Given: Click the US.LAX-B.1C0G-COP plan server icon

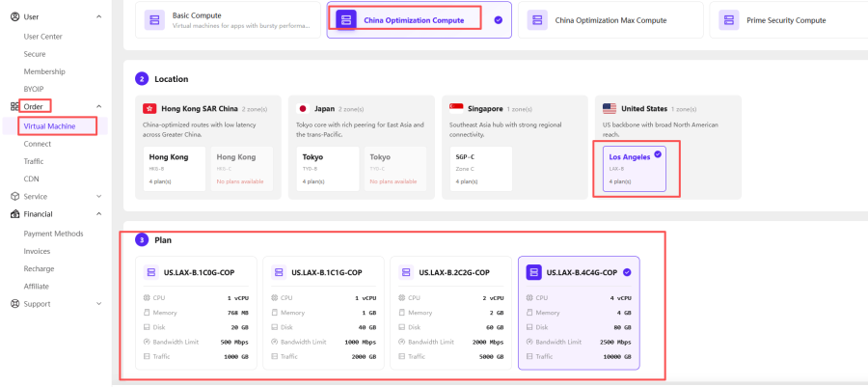Looking at the screenshot, I should [150, 272].
